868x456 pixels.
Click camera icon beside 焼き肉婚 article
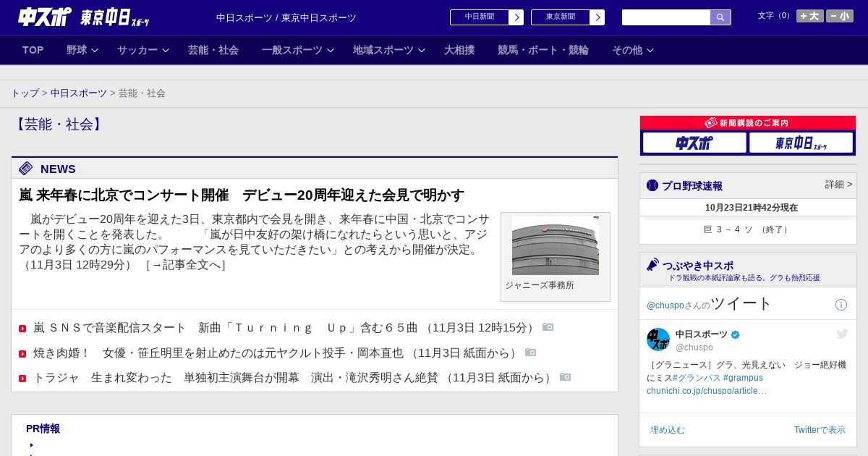coord(530,352)
